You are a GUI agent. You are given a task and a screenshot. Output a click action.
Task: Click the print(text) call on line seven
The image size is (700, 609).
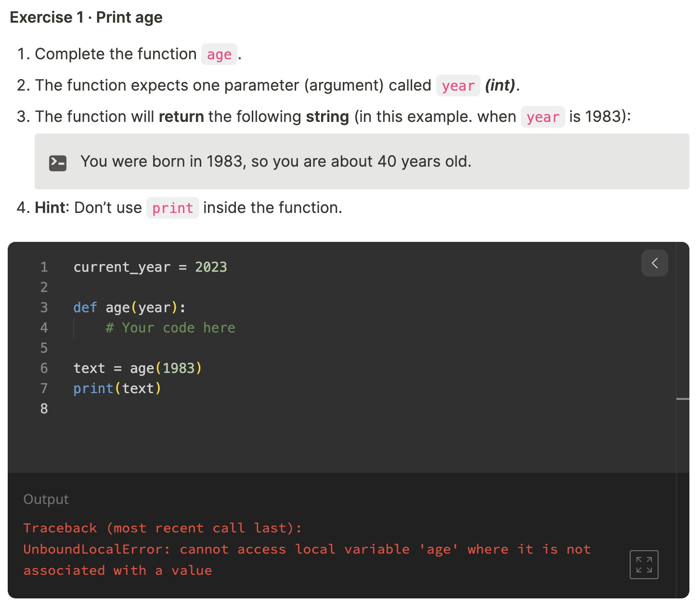[x=117, y=388]
